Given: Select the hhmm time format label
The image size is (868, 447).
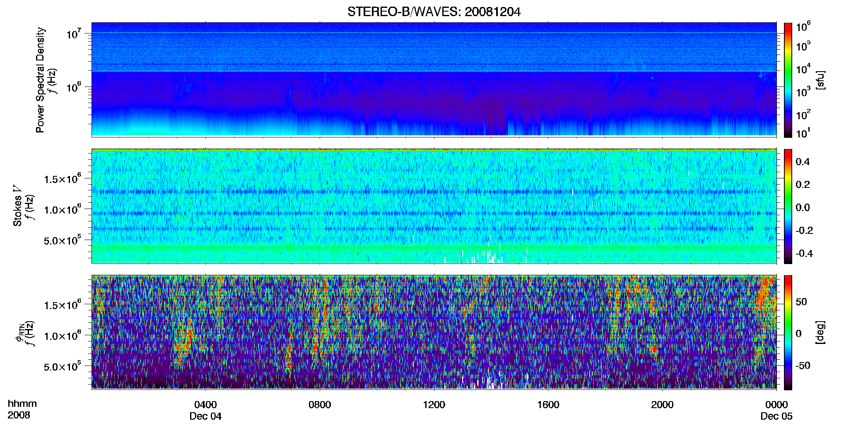Looking at the screenshot, I should (22, 404).
